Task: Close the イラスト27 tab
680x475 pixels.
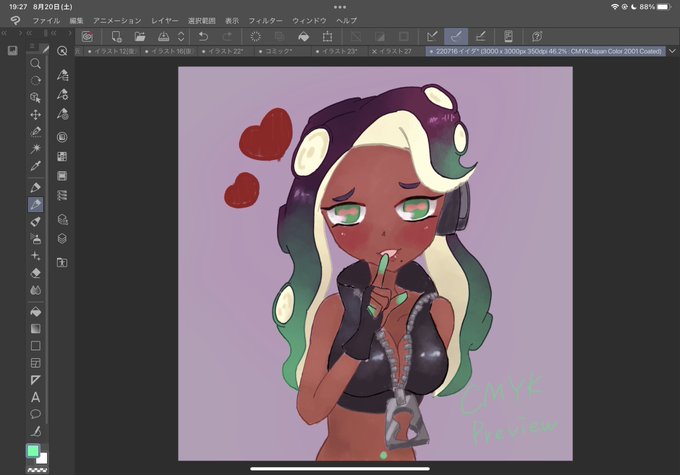Action: pos(374,51)
